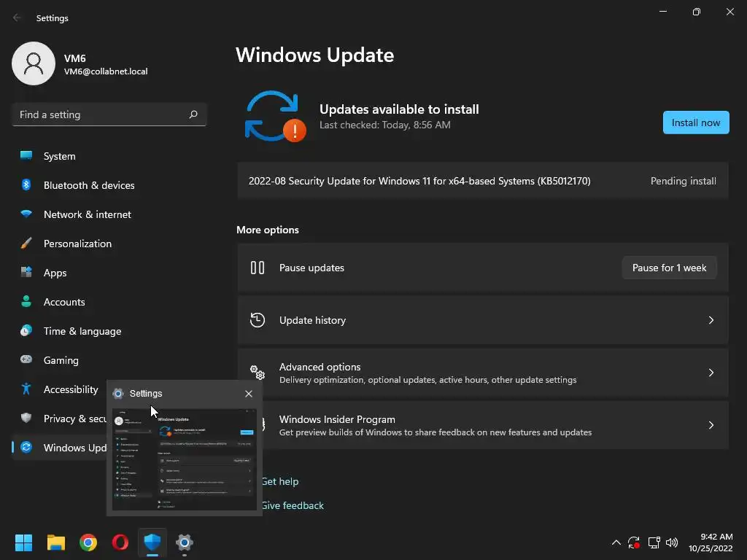The width and height of the screenshot is (747, 560).
Task: Expand Windows Insider Program chevron
Action: 711,425
